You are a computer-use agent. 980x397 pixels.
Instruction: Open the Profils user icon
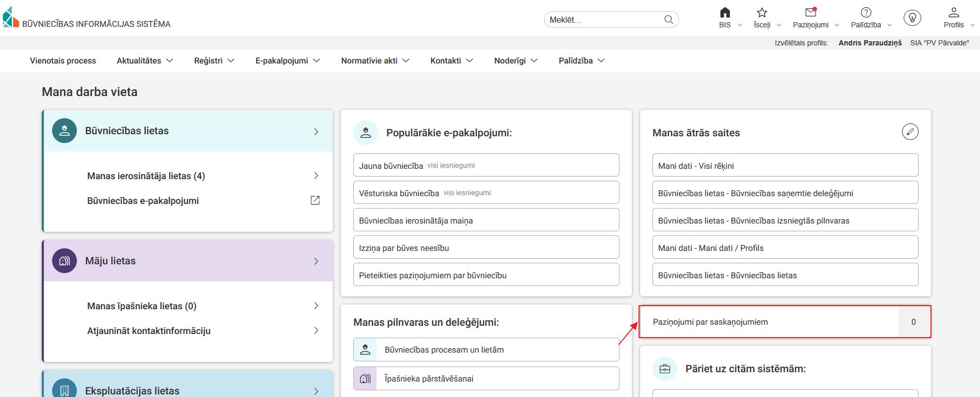click(954, 13)
